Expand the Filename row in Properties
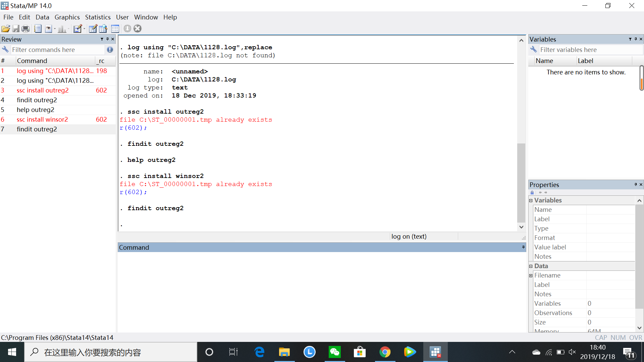The width and height of the screenshot is (644, 362). (531, 276)
